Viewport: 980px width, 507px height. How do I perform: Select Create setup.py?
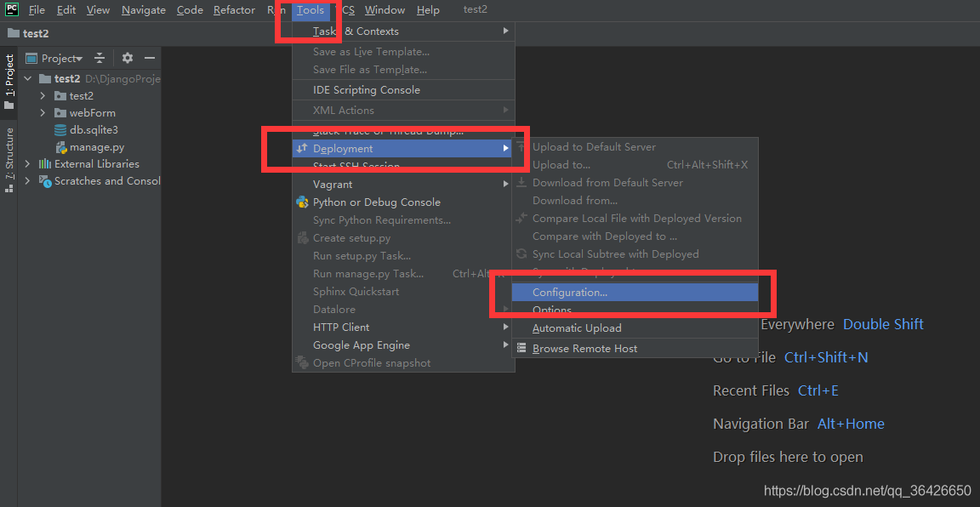[403, 238]
